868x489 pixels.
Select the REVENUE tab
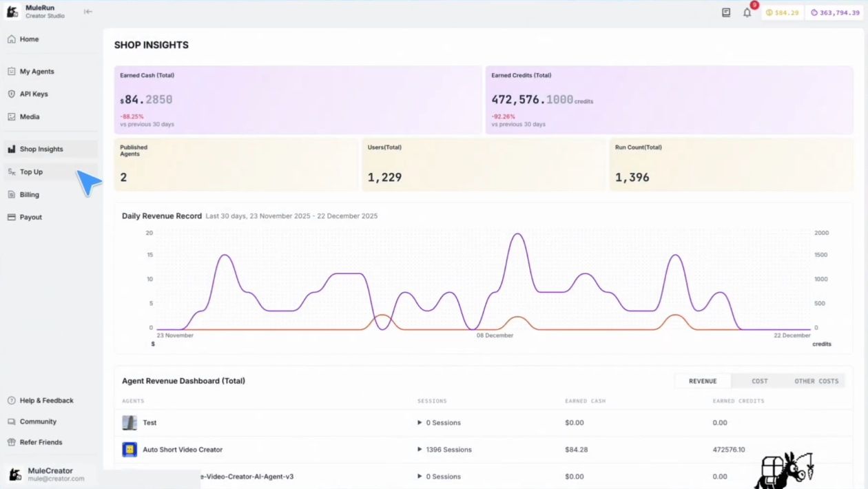click(x=703, y=381)
